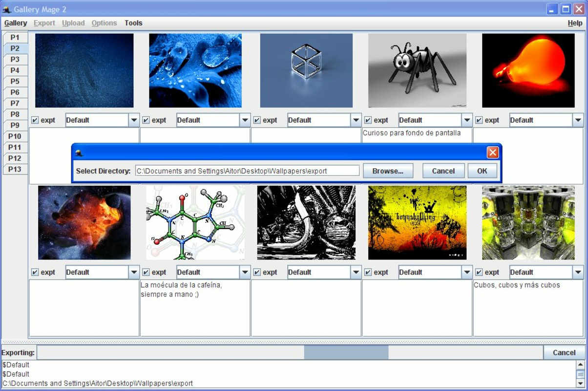Open the Tools menu
This screenshot has height=391, width=588.
(x=133, y=23)
